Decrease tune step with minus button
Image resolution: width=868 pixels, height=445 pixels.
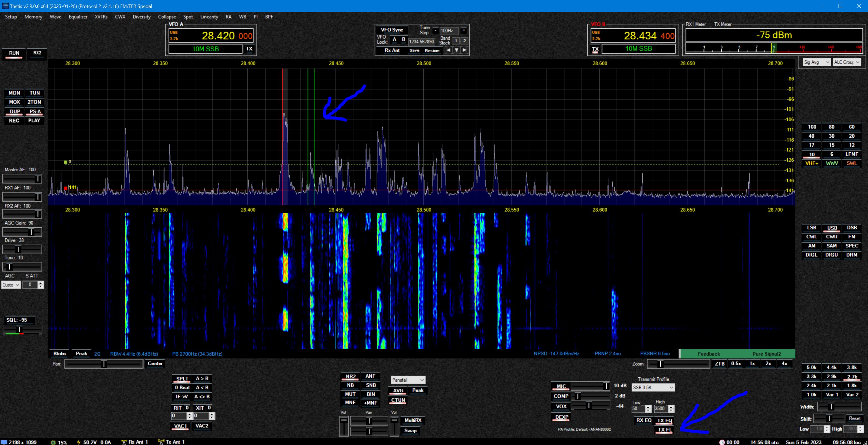pos(435,30)
